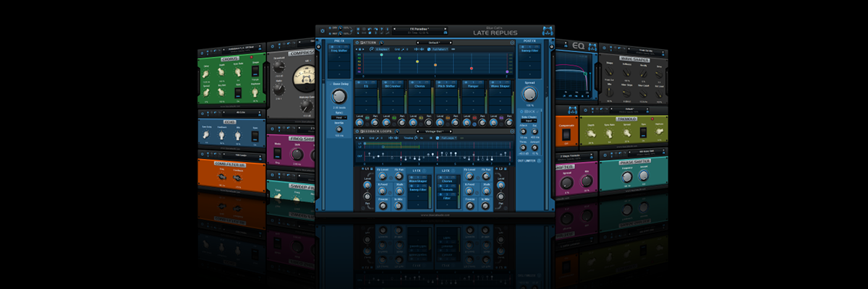
Task: Toggle the Shape switch in green Chorus plugin
Action: click(x=255, y=72)
